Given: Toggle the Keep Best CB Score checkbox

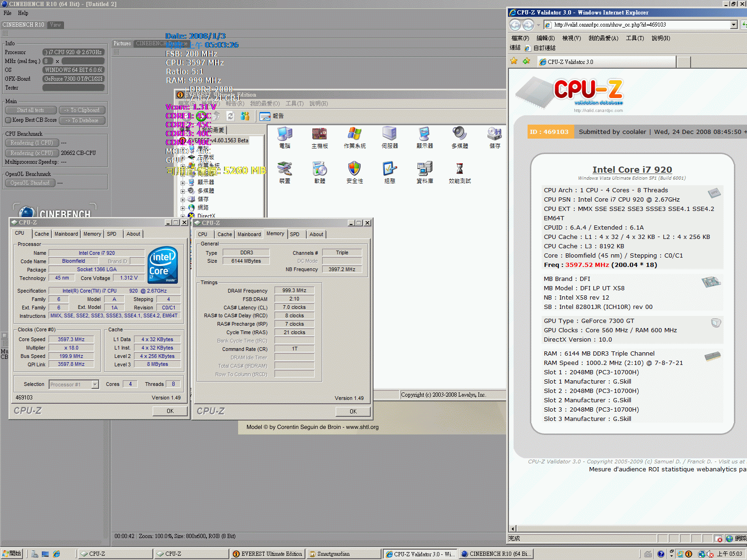Looking at the screenshot, I should (x=8, y=120).
